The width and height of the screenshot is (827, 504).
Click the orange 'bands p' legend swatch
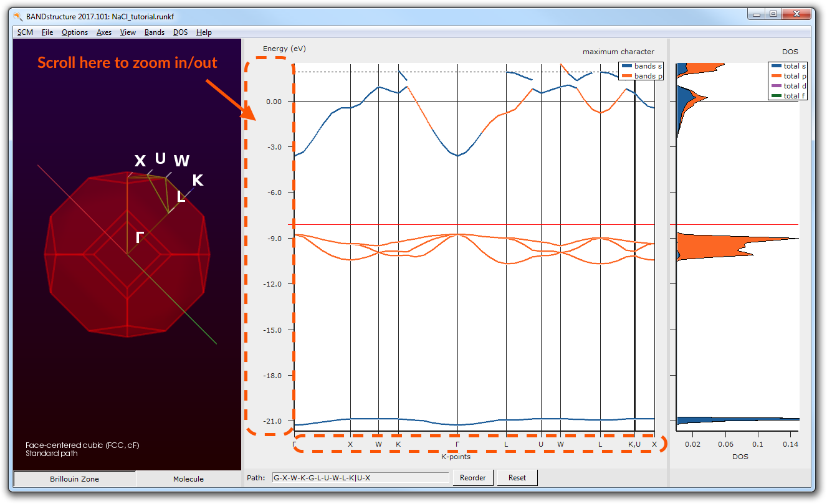[x=626, y=76]
